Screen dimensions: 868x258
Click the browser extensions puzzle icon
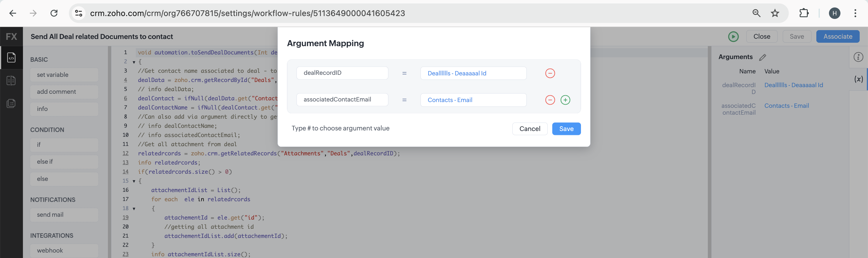804,13
